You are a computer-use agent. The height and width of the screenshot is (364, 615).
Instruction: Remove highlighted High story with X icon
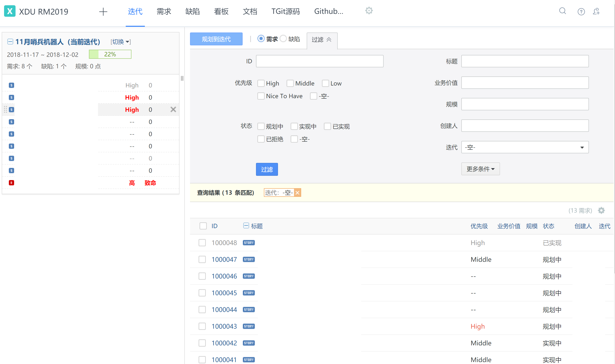(173, 109)
